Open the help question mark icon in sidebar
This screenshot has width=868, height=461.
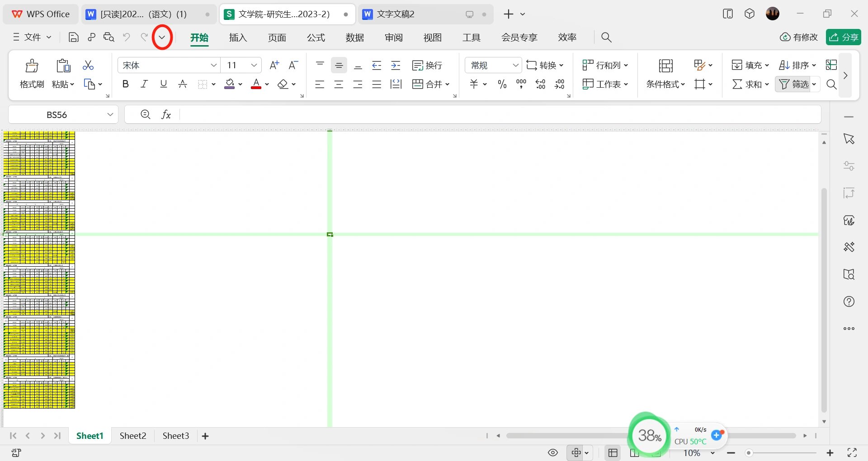(849, 301)
